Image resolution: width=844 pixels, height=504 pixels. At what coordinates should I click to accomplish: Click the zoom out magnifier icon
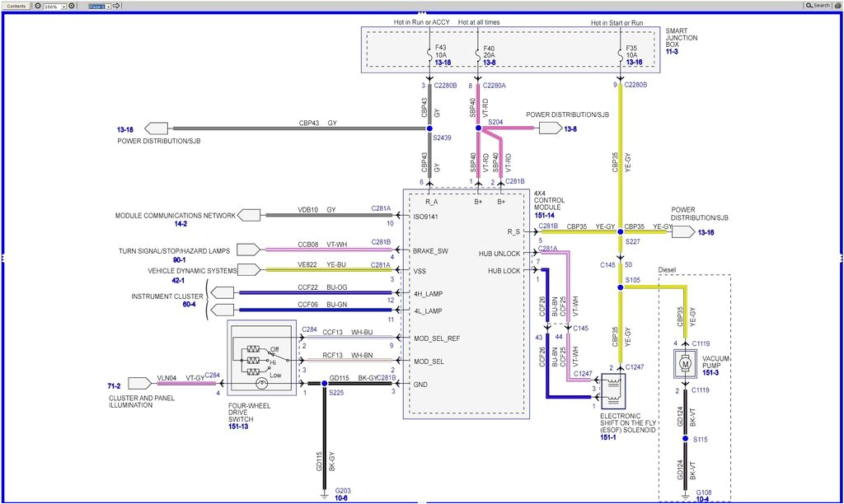click(x=38, y=6)
